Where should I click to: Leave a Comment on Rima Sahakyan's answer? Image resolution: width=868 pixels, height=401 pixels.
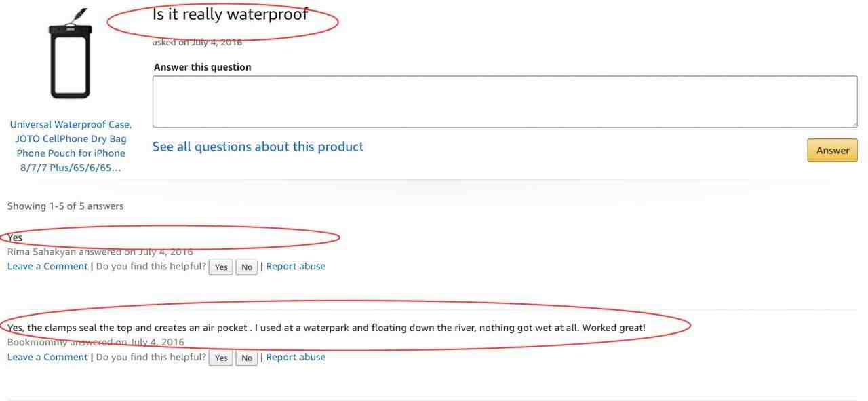47,267
